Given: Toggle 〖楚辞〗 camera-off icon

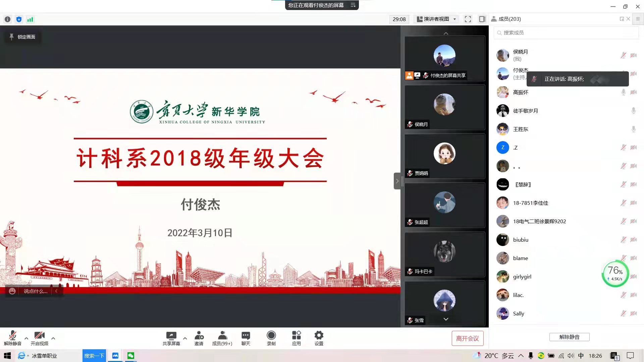Looking at the screenshot, I should (x=634, y=184).
